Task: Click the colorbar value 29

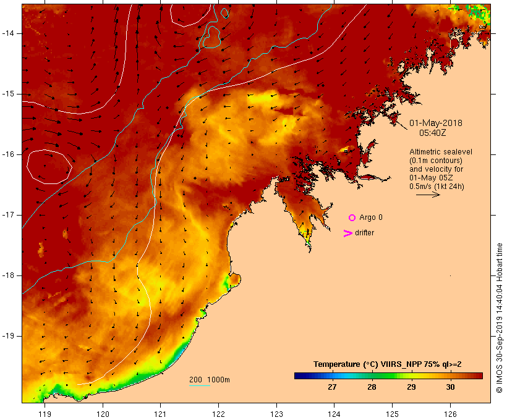Action: [411, 387]
